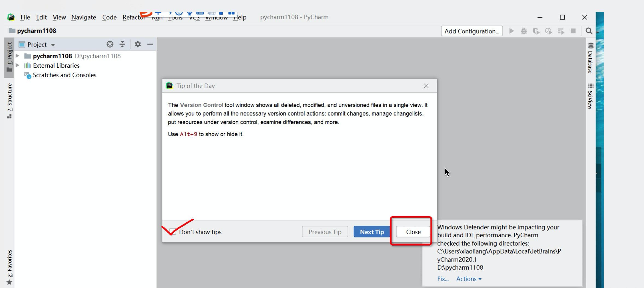
Task: Click the Previous Tip button
Action: [325, 232]
